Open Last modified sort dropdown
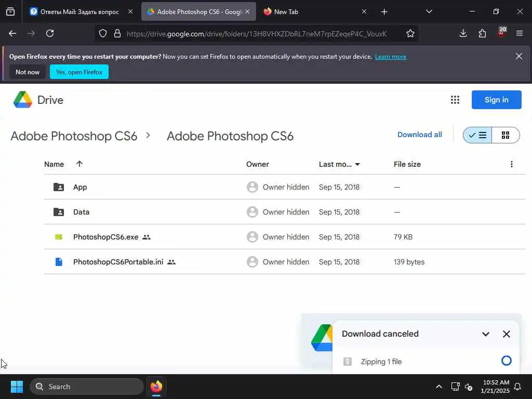The height and width of the screenshot is (399, 532). point(340,164)
